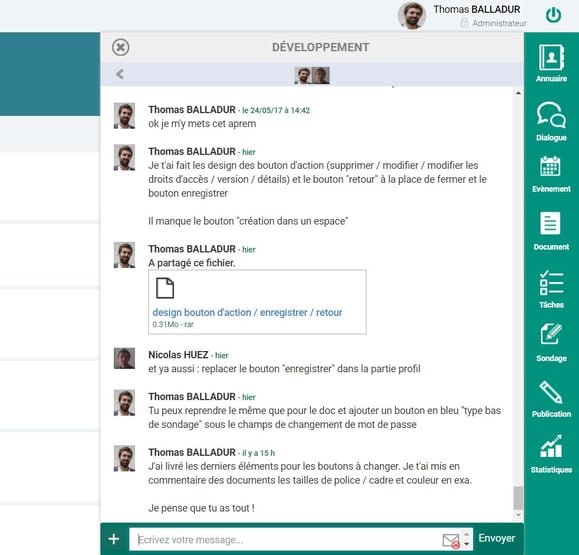Image resolution: width=579 pixels, height=555 pixels.
Task: Open the design bouton d'action file link
Action: [247, 312]
